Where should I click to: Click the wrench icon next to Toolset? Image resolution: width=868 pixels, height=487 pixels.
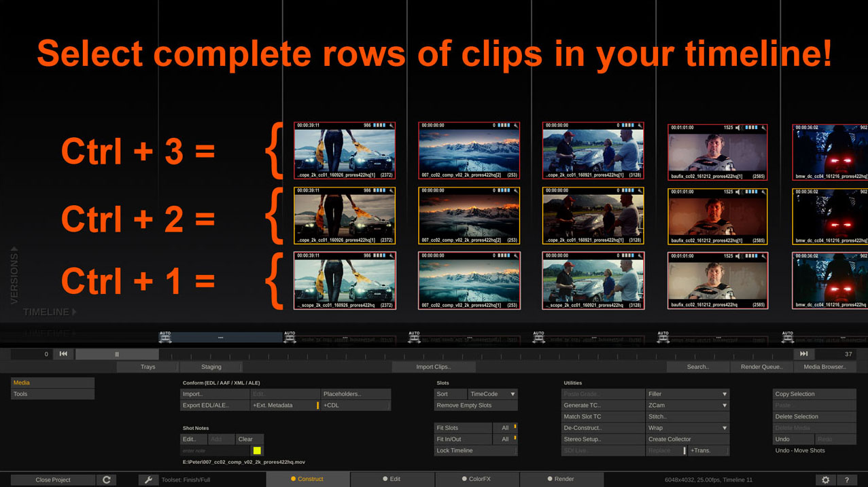coord(148,480)
